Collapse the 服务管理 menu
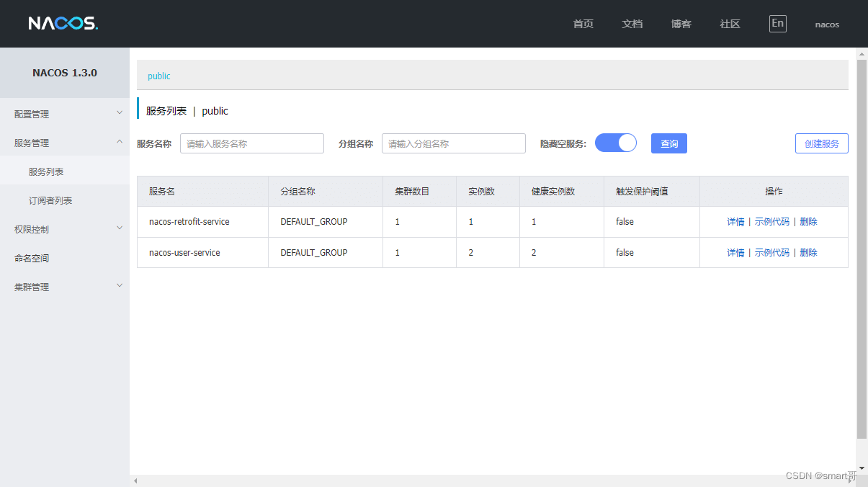This screenshot has width=868, height=487. (65, 143)
